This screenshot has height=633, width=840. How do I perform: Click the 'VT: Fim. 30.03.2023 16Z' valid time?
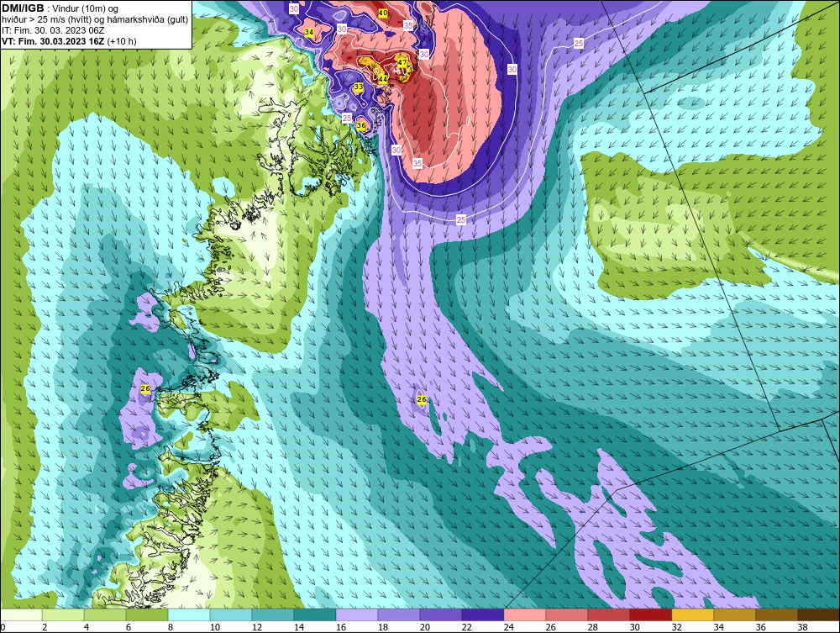(53, 40)
